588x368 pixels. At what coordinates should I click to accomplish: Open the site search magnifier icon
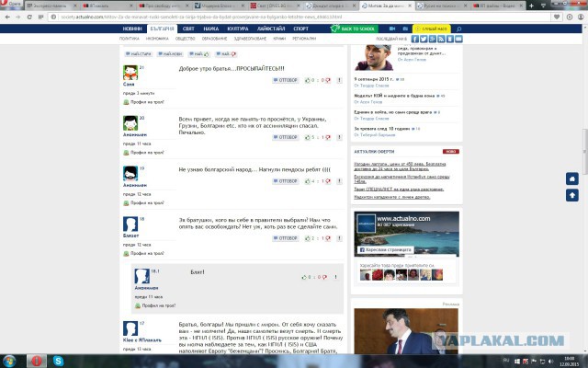[x=458, y=29]
